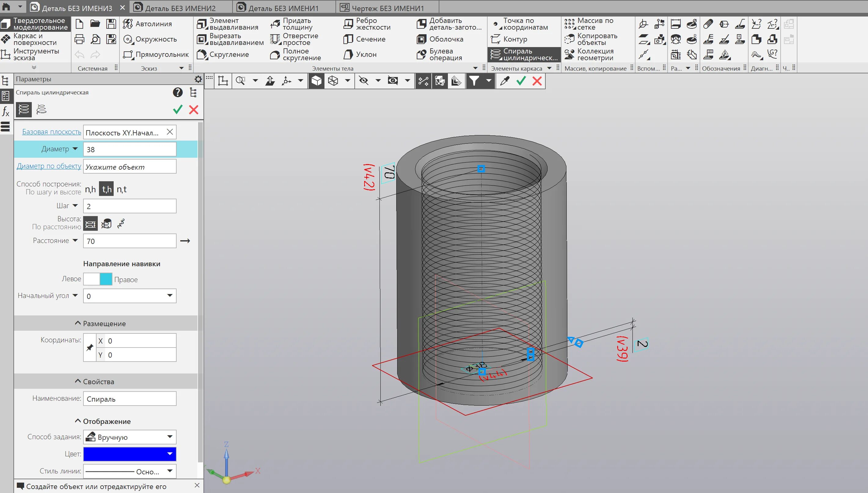Switch to tab Деталь БЕЗ ИМЕНИ2

pos(180,8)
